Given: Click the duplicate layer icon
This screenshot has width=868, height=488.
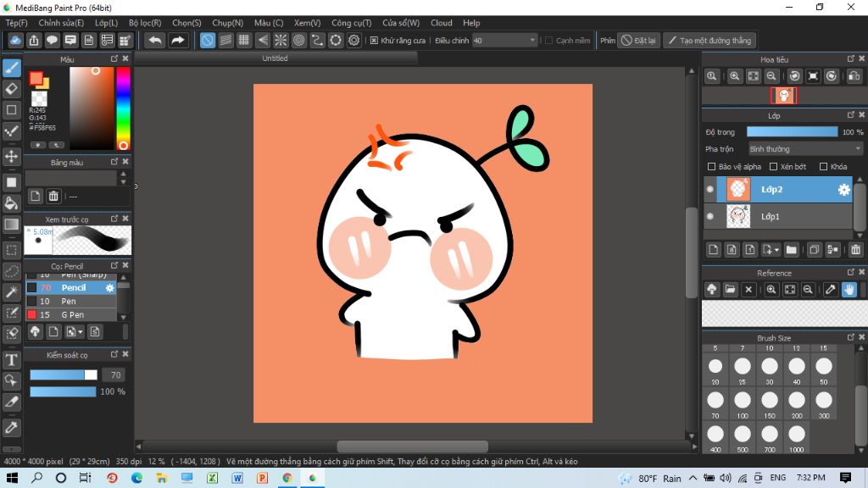Looking at the screenshot, I should point(814,250).
